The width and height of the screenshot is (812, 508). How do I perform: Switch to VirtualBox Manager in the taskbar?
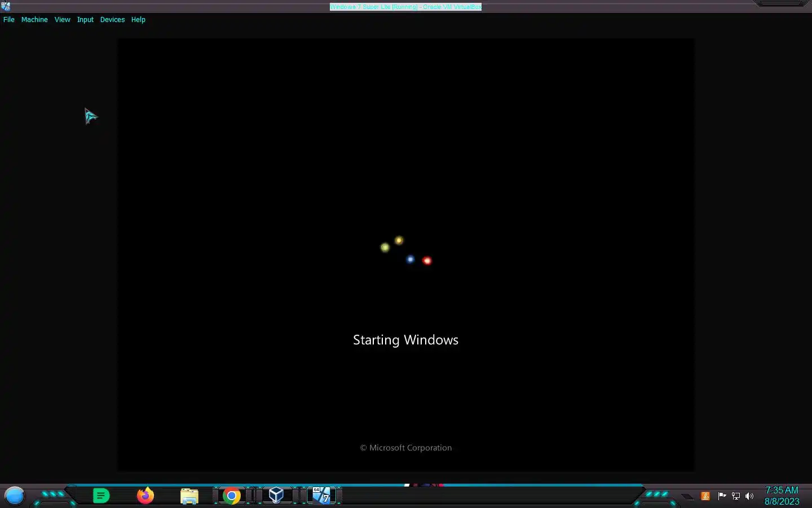[276, 496]
